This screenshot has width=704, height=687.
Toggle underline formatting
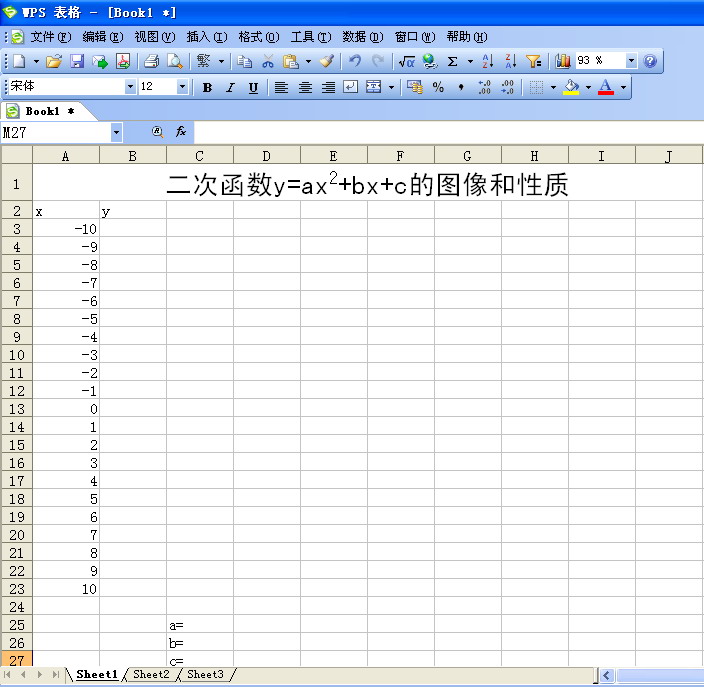[x=253, y=88]
